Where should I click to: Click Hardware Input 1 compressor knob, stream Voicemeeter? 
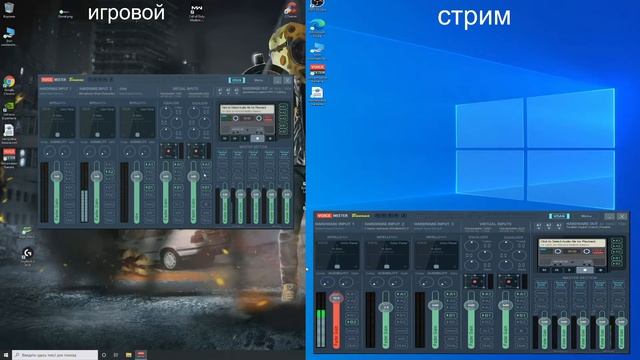pos(326,282)
